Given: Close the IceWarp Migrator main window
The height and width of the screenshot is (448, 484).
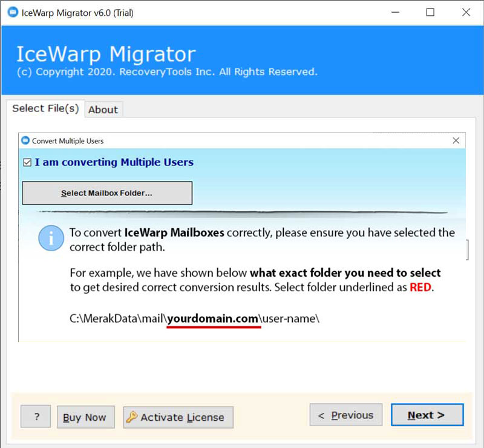Looking at the screenshot, I should tap(466, 12).
